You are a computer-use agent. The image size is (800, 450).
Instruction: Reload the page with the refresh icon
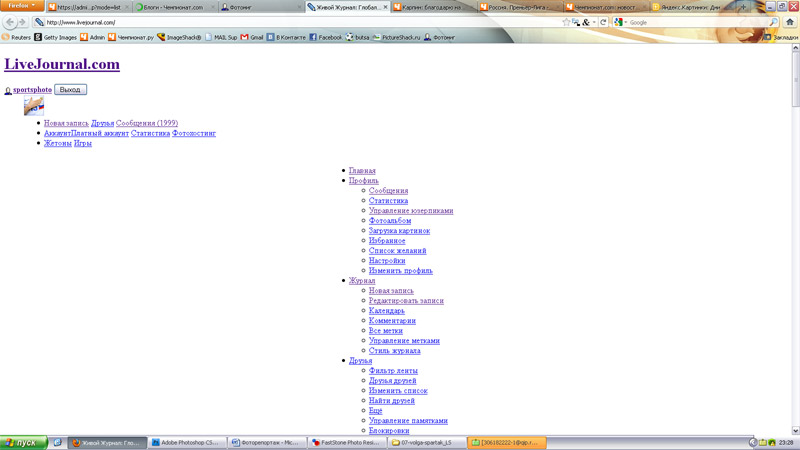click(x=603, y=22)
